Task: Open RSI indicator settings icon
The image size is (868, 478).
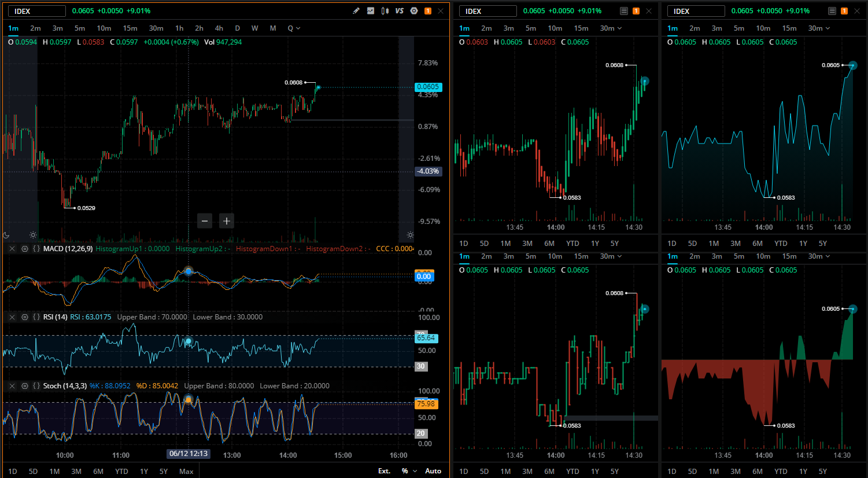Action: coord(25,317)
